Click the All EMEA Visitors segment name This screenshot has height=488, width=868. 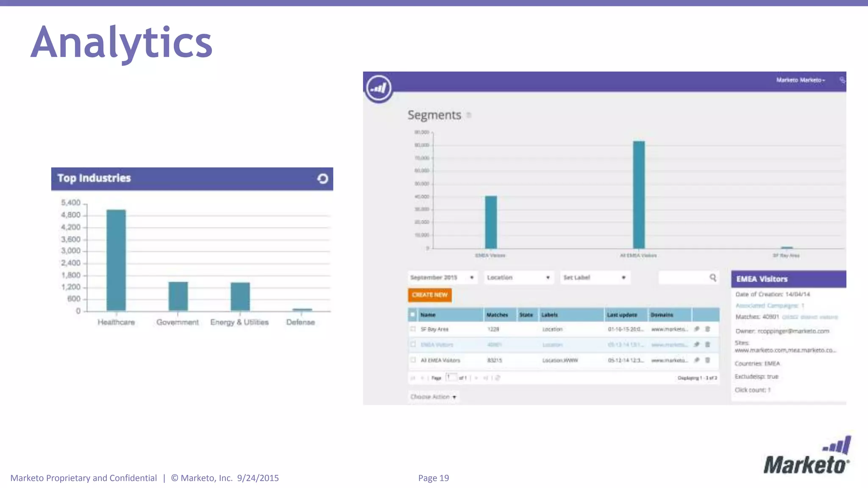[x=440, y=360]
